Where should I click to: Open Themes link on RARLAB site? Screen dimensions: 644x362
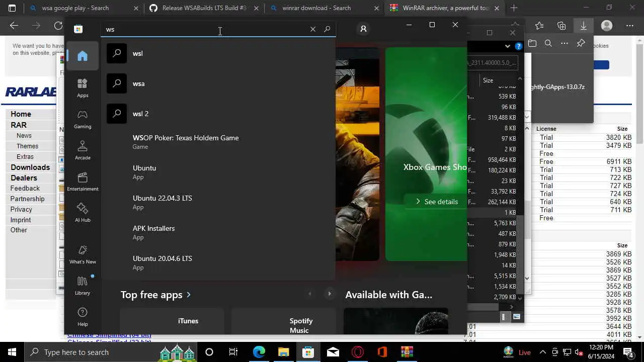point(27,146)
